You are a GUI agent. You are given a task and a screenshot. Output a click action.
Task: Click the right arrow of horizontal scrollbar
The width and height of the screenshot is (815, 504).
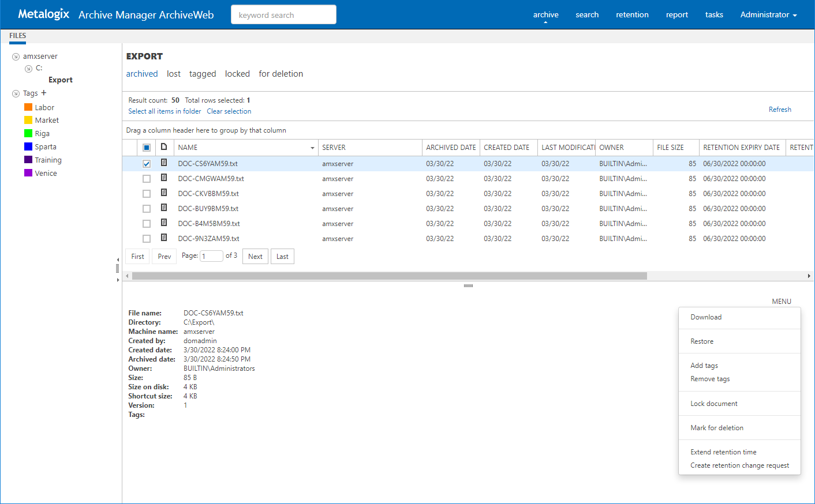[x=809, y=276]
